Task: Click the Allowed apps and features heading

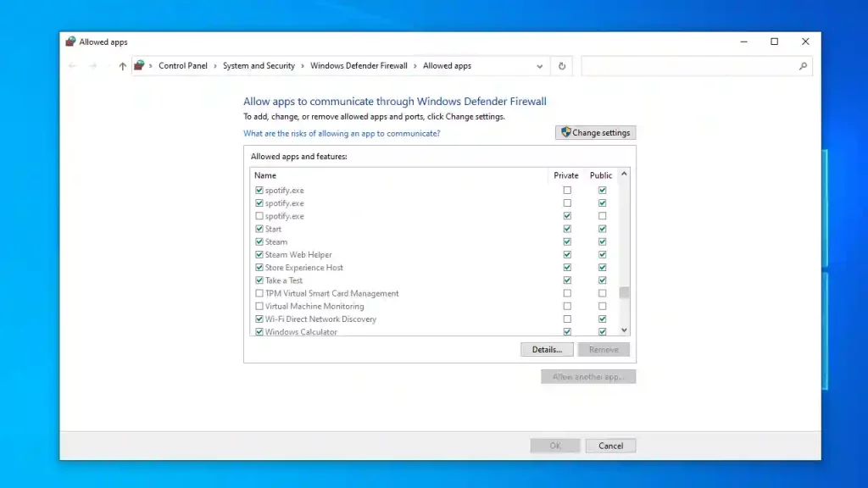Action: point(299,157)
